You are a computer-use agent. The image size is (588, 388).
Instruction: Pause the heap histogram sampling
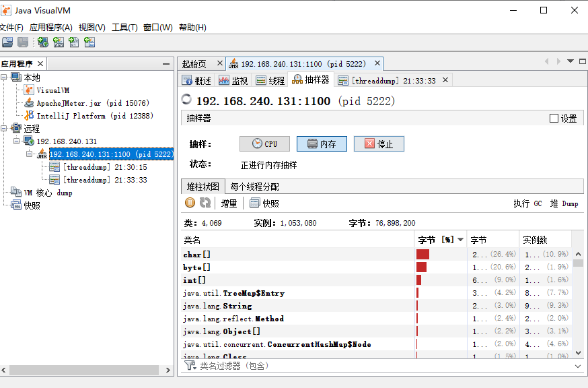point(190,202)
